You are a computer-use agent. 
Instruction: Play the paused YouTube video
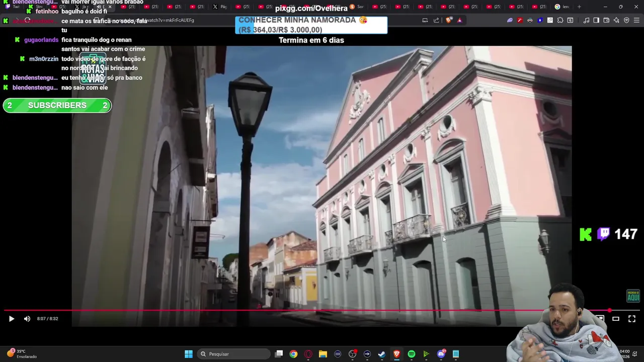pyautogui.click(x=11, y=319)
